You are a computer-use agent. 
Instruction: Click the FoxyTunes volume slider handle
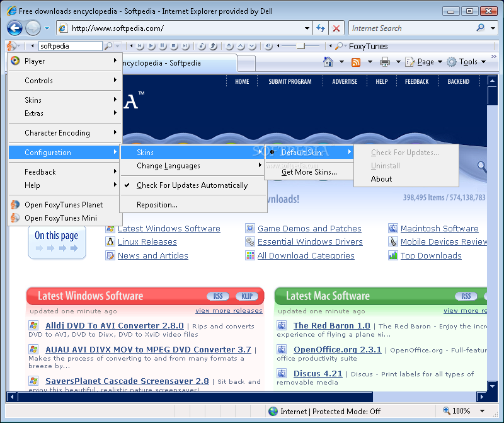(301, 46)
